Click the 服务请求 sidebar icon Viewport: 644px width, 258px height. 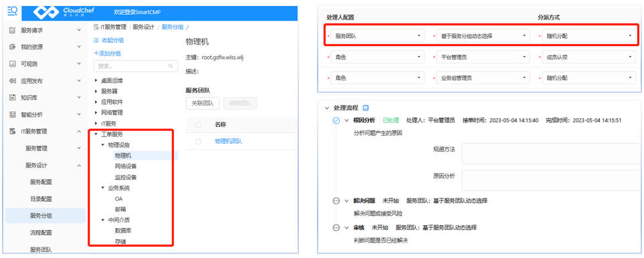pos(12,30)
